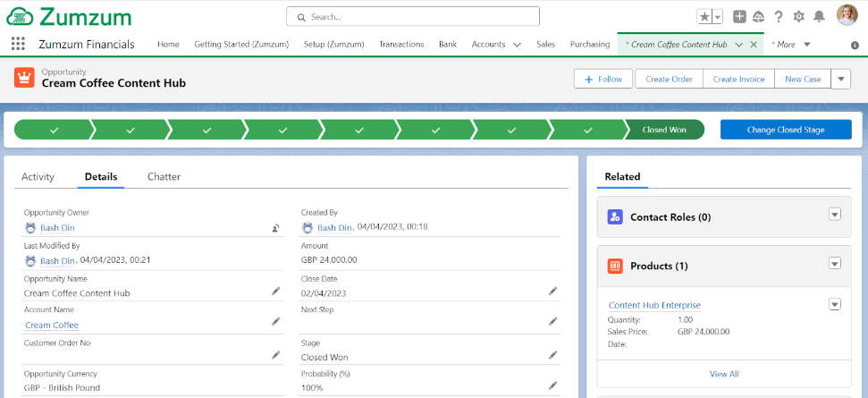The width and height of the screenshot is (868, 398).
Task: Open the Sales nav tab
Action: point(546,45)
